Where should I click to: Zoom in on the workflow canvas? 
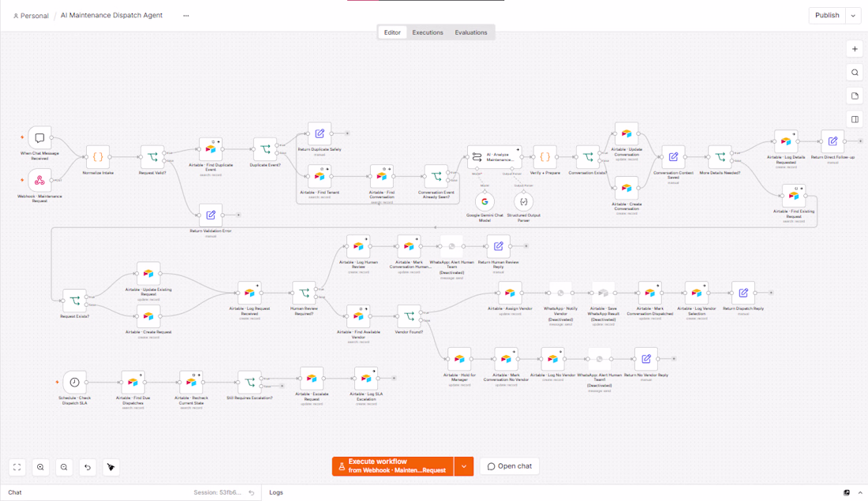tap(40, 467)
